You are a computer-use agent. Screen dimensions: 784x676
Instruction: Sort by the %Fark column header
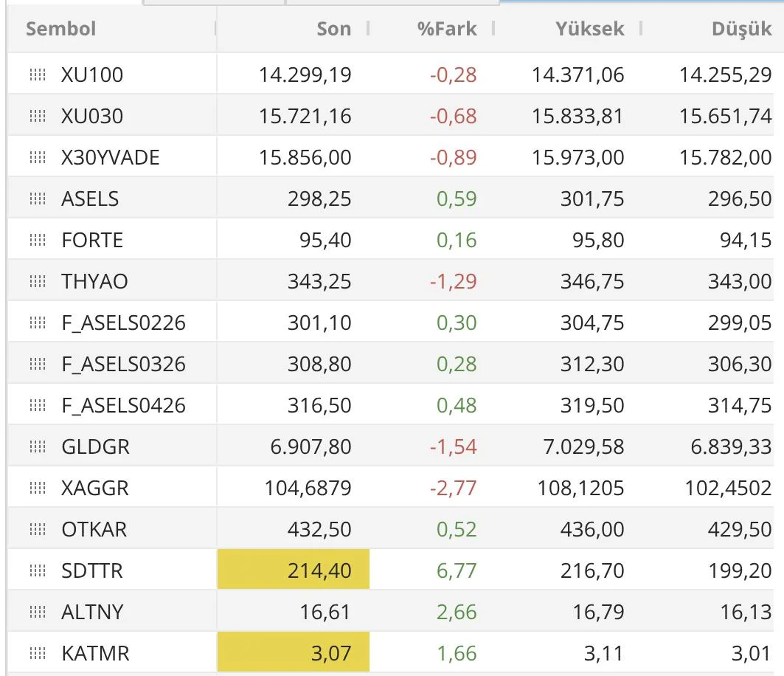pos(447,30)
